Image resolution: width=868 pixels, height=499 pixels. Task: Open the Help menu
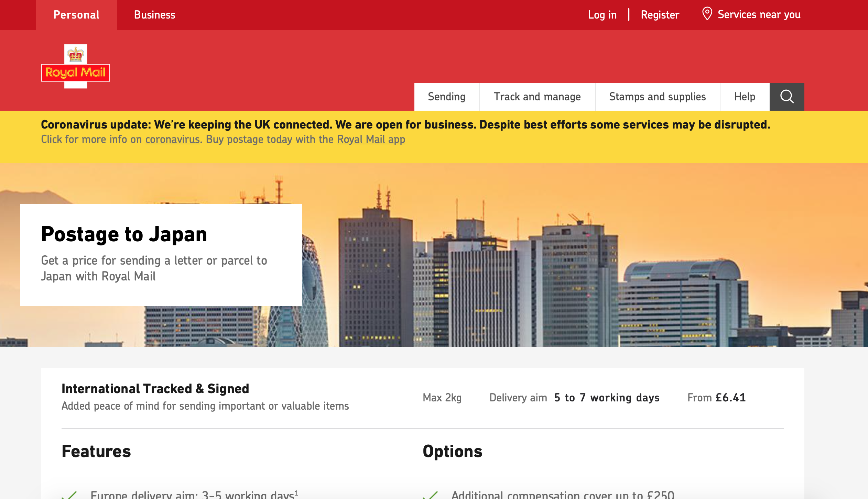tap(745, 97)
